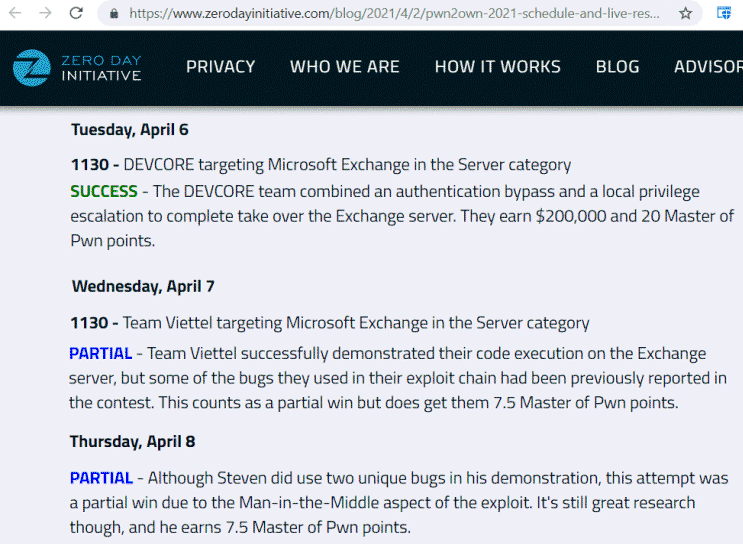Click the green SUCCESS status label
Screen dimensions: 743x544
pos(104,191)
